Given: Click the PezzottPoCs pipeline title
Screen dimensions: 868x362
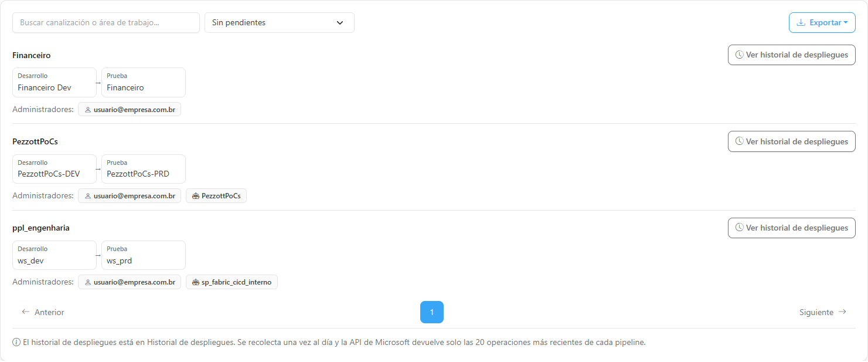Looking at the screenshot, I should tap(35, 141).
